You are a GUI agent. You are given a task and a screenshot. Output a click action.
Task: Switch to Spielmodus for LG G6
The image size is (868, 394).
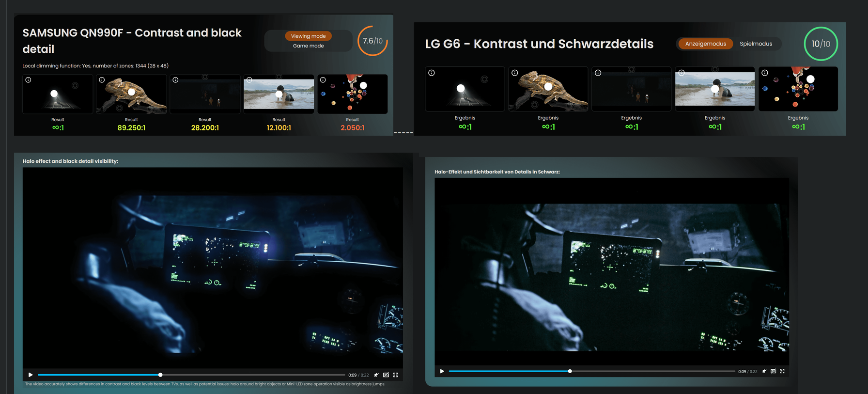[756, 44]
